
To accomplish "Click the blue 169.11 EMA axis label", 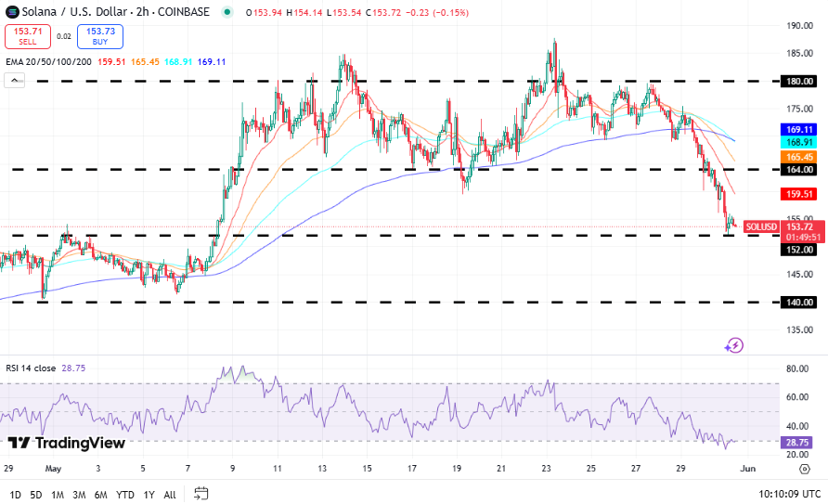I will 799,129.
